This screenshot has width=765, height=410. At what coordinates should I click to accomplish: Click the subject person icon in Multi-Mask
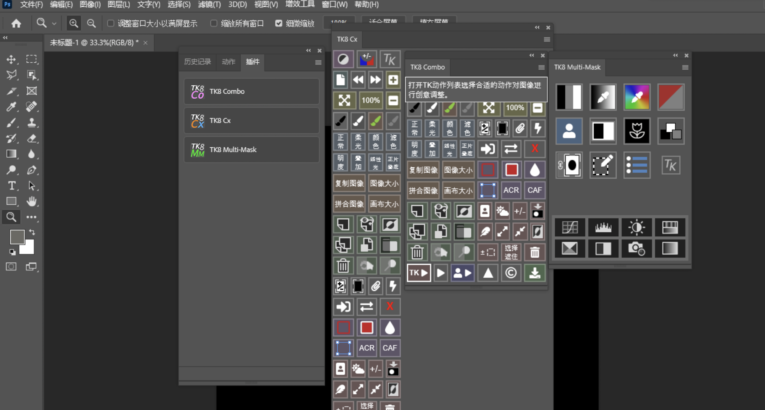click(x=569, y=131)
